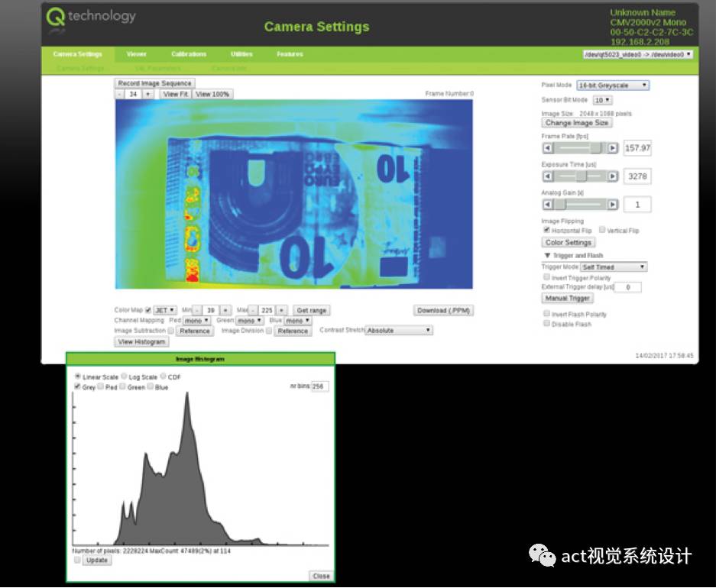Click the Frame Rate increase arrow
The image size is (716, 588).
click(x=613, y=148)
